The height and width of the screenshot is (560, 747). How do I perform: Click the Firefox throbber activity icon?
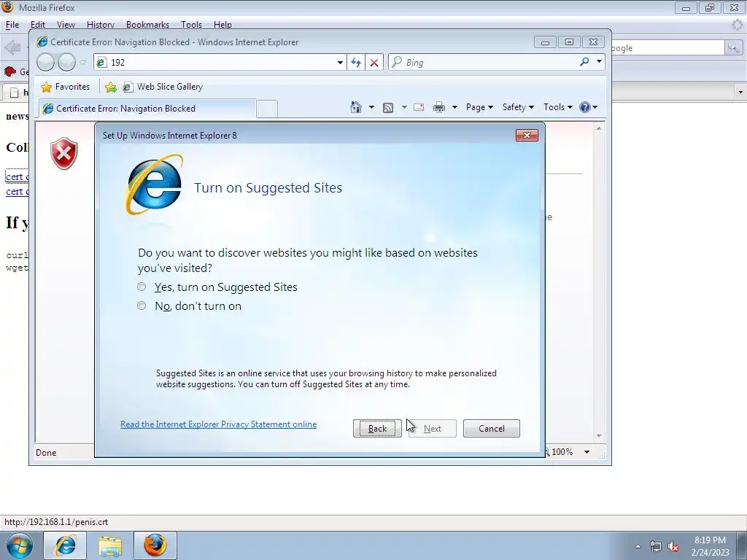click(x=737, y=26)
